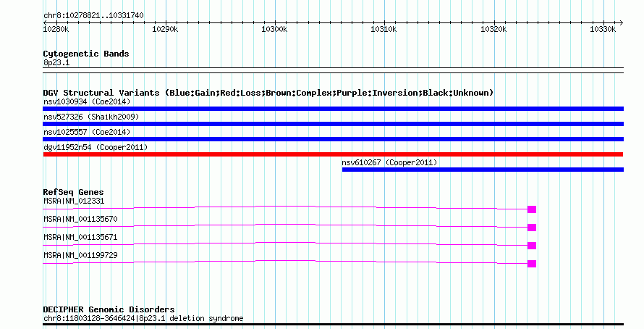Click the RefSeq Genes track title
The height and width of the screenshot is (329, 644).
point(73,193)
